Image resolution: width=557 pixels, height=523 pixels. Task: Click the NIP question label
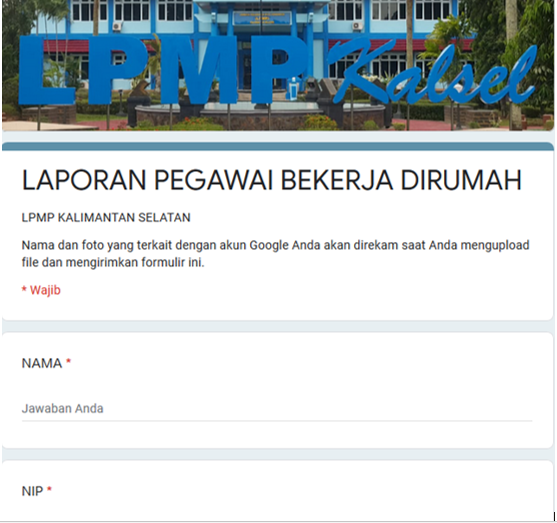[x=32, y=491]
